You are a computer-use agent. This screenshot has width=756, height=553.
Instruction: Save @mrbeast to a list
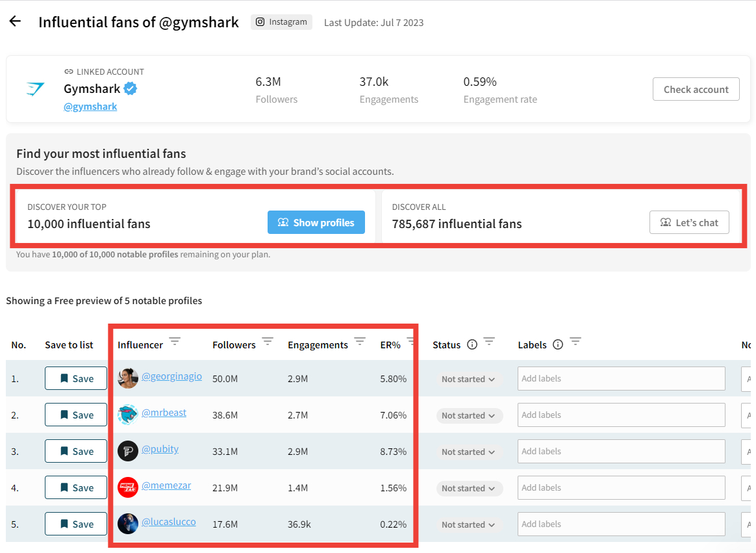76,415
